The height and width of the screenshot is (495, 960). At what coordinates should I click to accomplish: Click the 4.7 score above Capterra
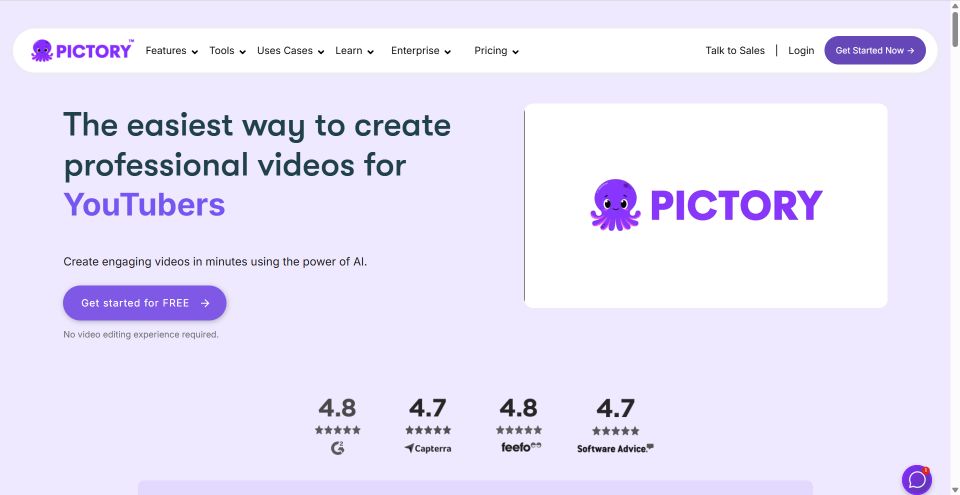point(428,408)
